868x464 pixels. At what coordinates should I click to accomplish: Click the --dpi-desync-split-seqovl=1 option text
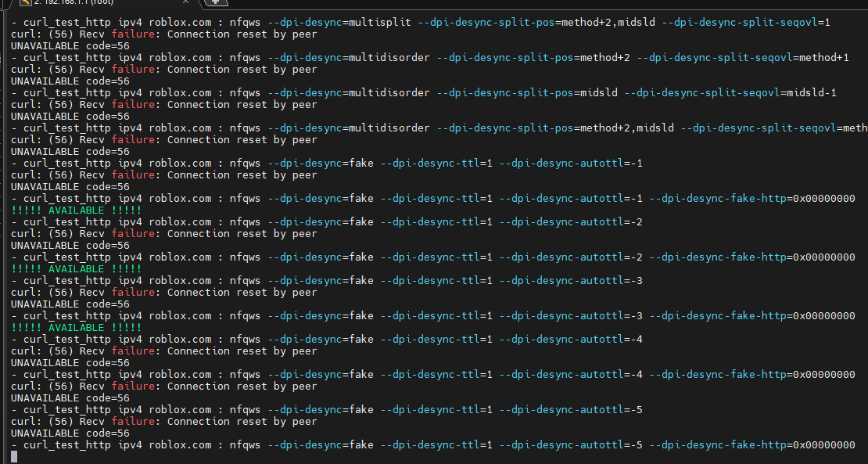pyautogui.click(x=746, y=22)
